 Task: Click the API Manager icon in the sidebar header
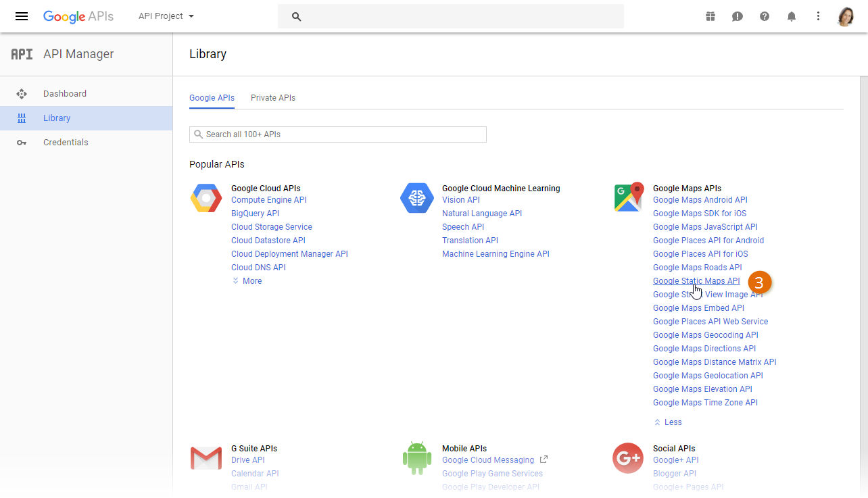[22, 54]
